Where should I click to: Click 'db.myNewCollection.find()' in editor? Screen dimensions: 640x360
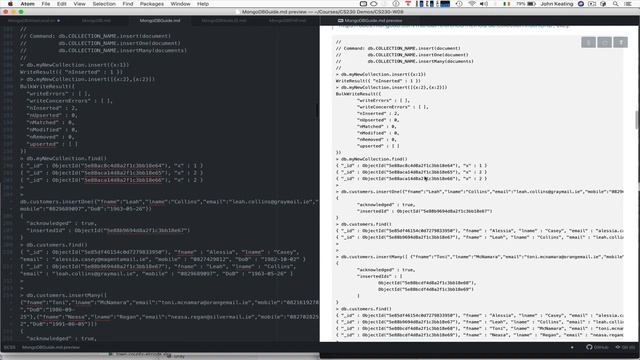click(x=67, y=158)
